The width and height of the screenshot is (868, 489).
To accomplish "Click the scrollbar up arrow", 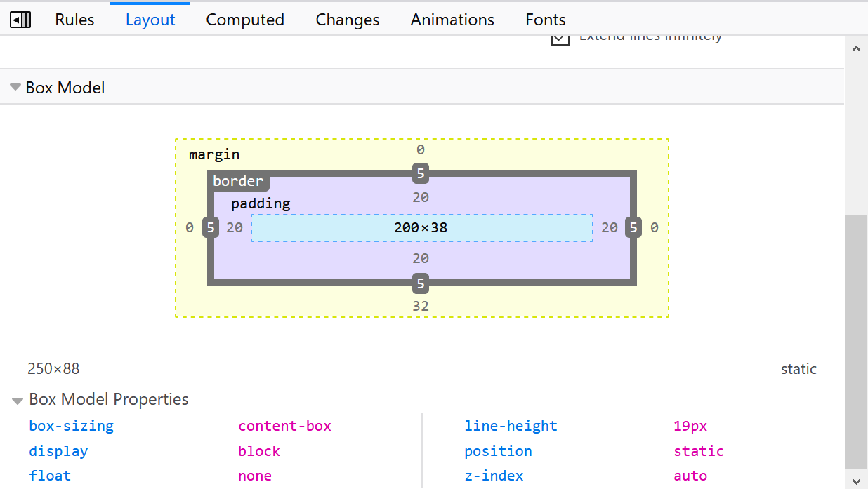I will point(856,49).
